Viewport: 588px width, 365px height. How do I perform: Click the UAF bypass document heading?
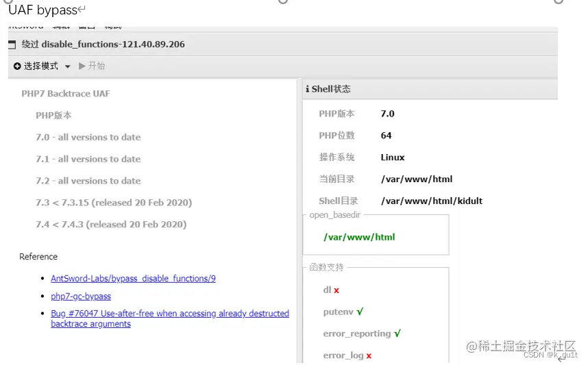point(42,10)
